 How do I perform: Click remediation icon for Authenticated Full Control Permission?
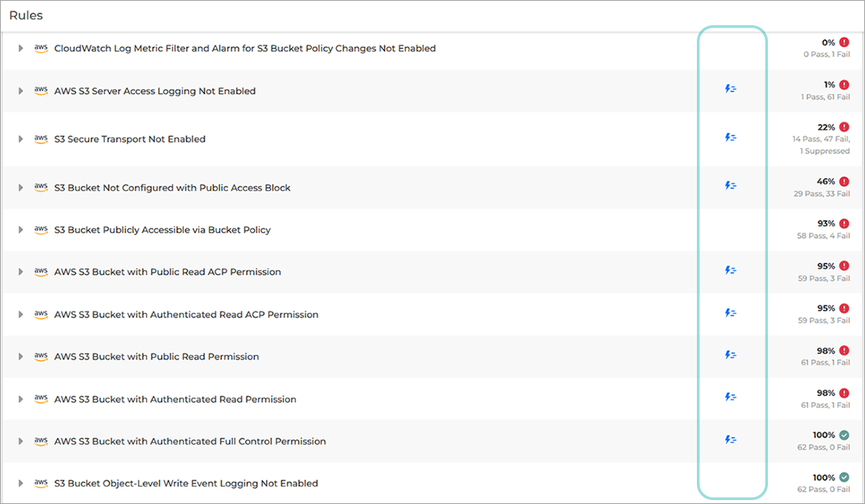point(730,439)
